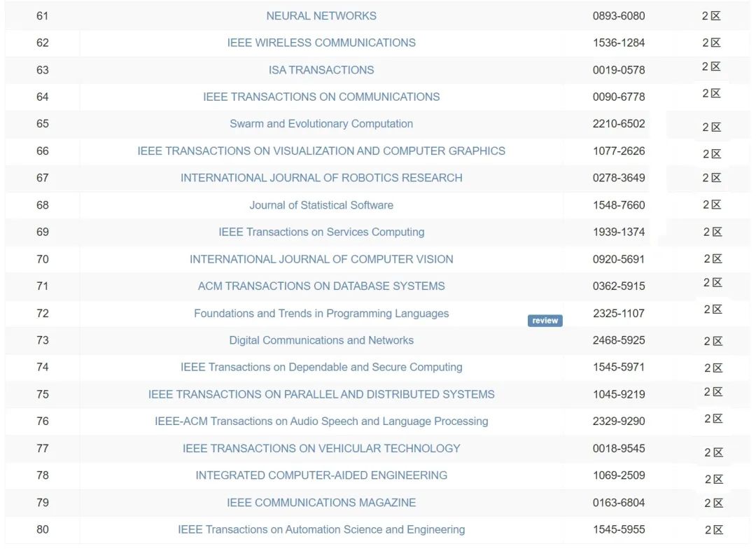Open IEEE Transactions on Visualization and Computer Graphics
Screen dimensions: 756x551
[321, 151]
